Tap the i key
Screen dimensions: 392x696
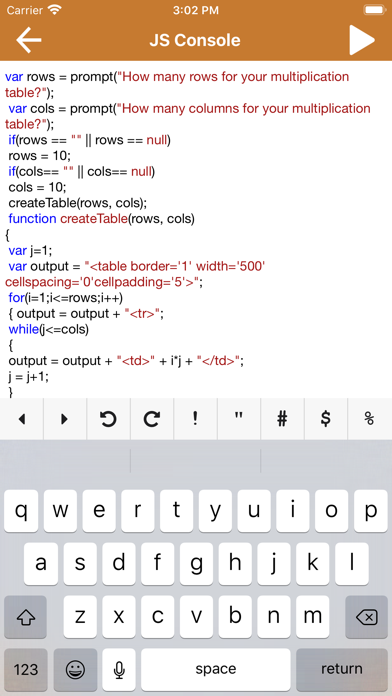[293, 510]
